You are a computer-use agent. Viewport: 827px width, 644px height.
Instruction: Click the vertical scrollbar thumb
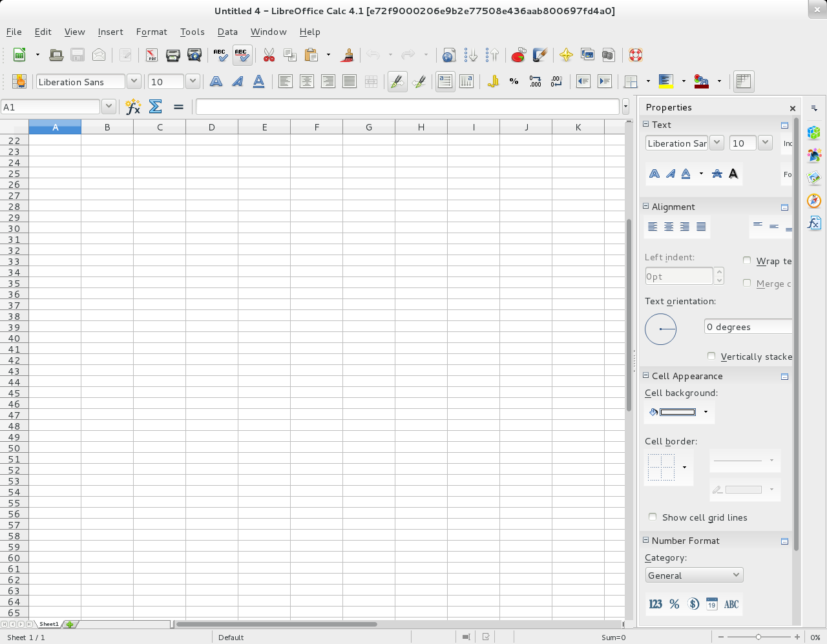click(629, 315)
